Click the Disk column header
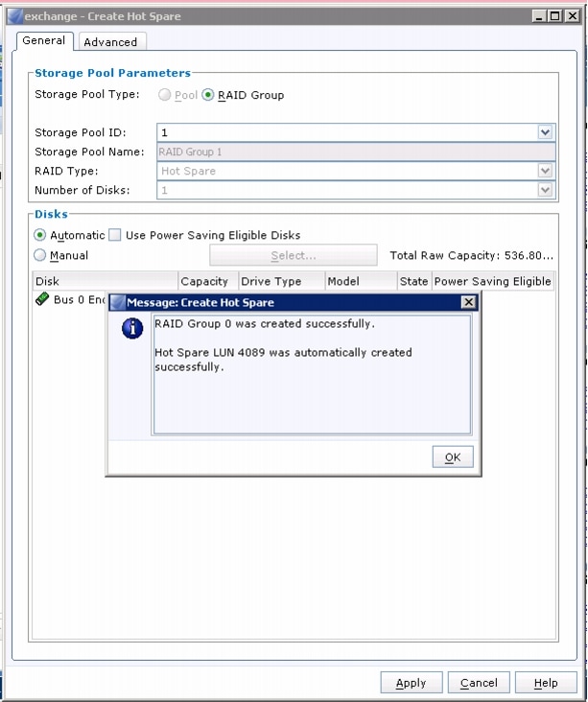 coord(106,281)
